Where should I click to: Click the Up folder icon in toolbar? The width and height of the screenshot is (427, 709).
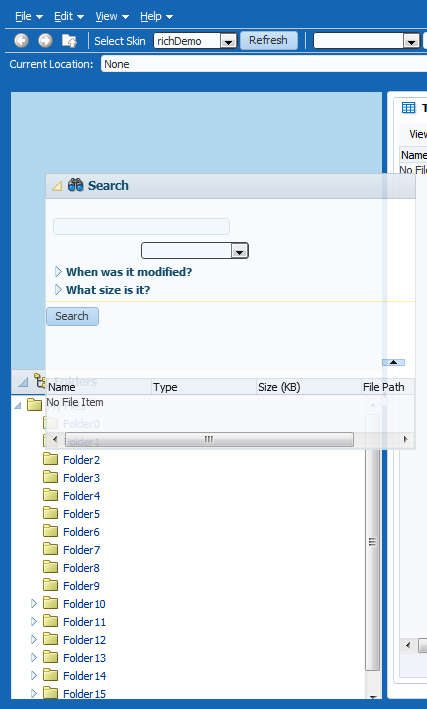[69, 41]
